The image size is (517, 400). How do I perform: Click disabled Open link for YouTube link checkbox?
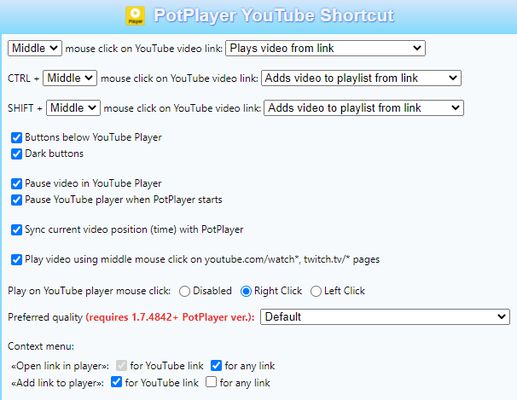point(121,366)
